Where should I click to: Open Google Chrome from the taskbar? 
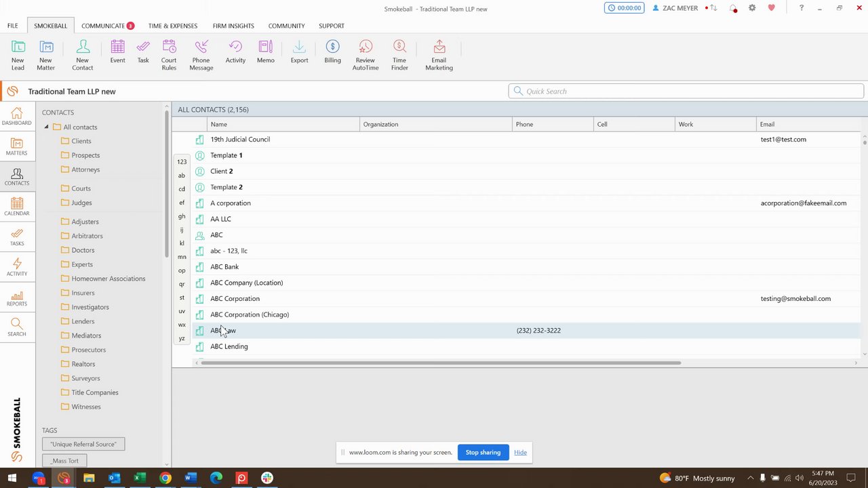pyautogui.click(x=165, y=478)
